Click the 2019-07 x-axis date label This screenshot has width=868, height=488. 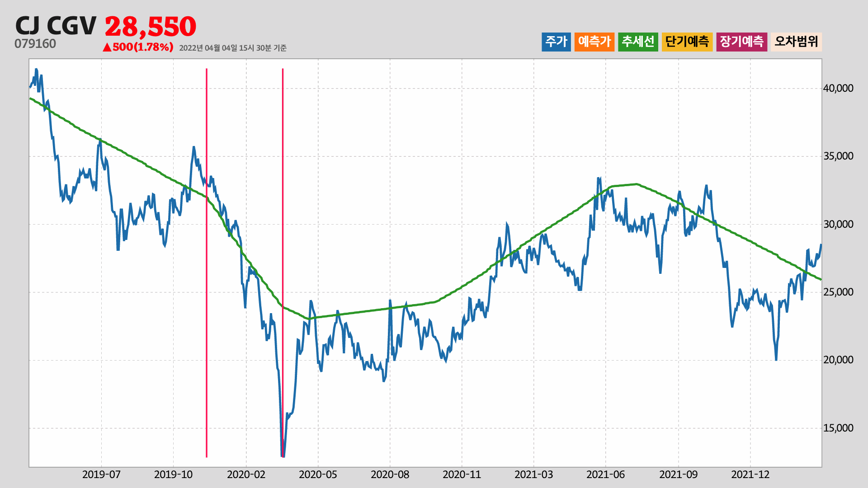[x=101, y=475]
